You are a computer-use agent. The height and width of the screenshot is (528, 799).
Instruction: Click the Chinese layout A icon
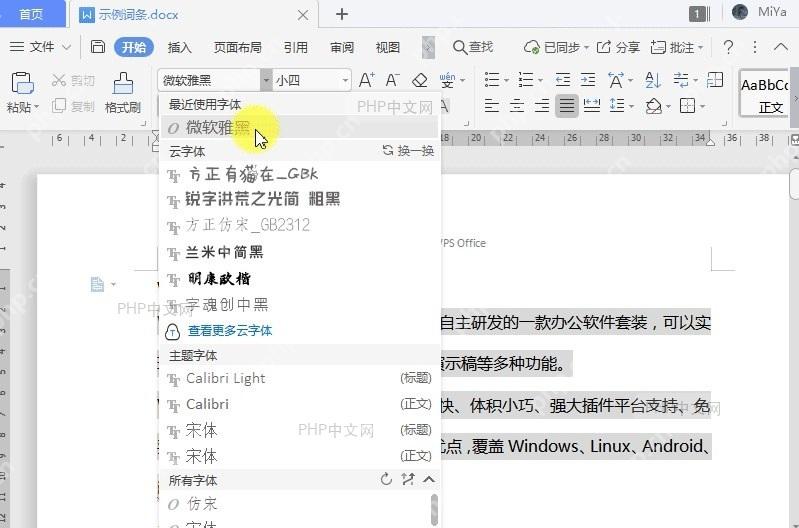click(616, 80)
